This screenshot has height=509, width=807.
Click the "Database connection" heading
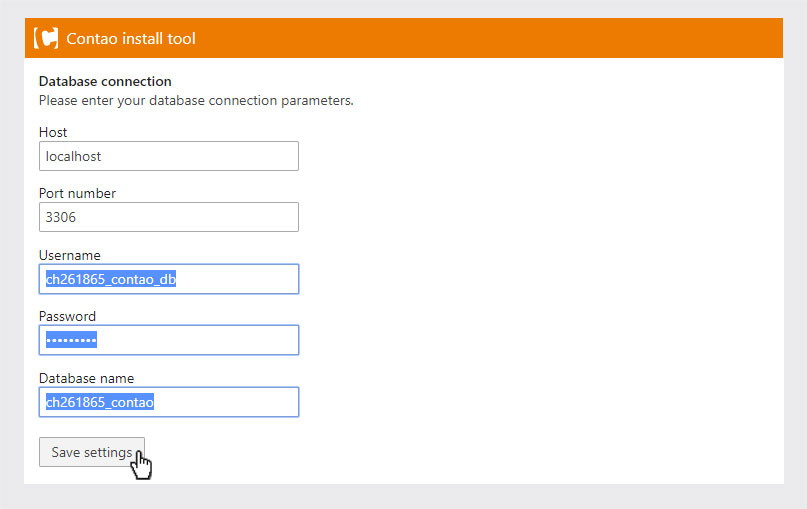click(x=105, y=81)
